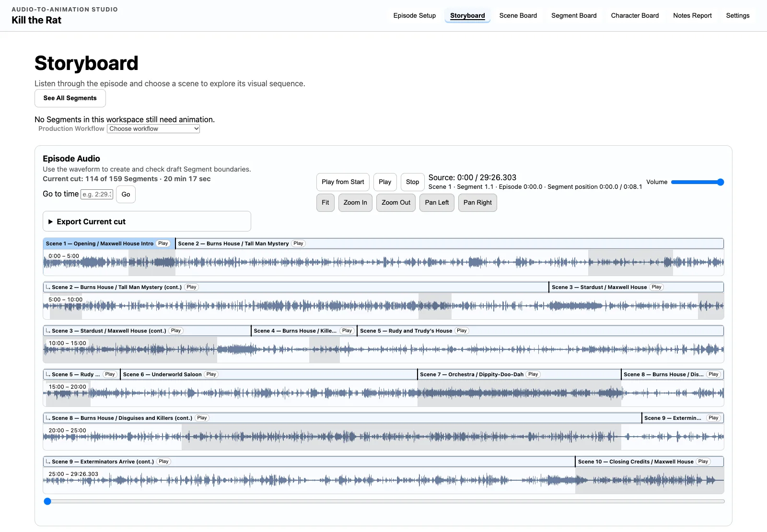Play Scene 9 Extermin... in the 20:00 row

[713, 418]
